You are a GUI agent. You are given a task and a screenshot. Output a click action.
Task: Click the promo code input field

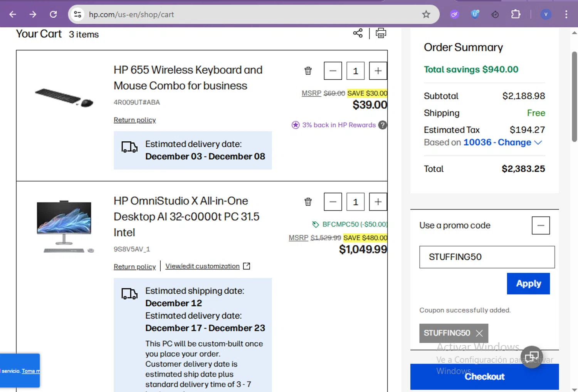487,257
